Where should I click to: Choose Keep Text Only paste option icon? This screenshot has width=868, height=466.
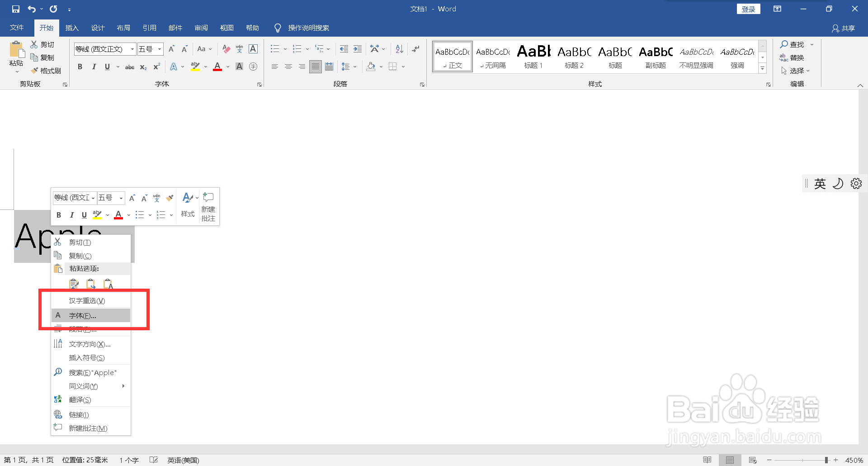[108, 284]
